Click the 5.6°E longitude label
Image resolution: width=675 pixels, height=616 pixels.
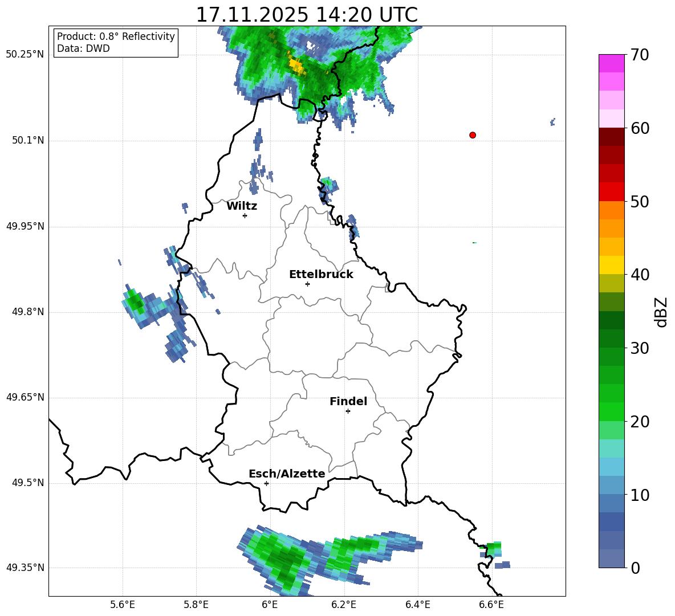point(123,605)
